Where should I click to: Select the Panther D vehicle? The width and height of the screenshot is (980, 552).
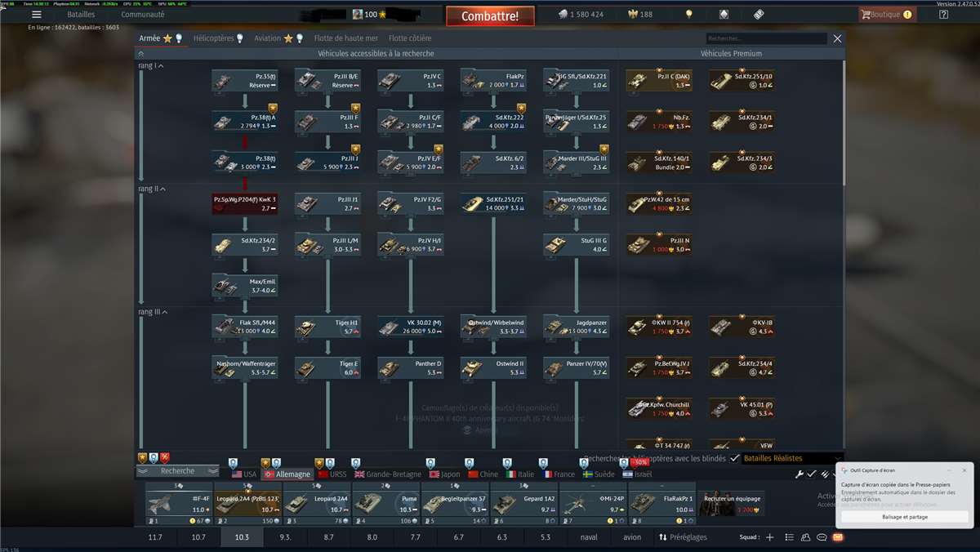410,368
